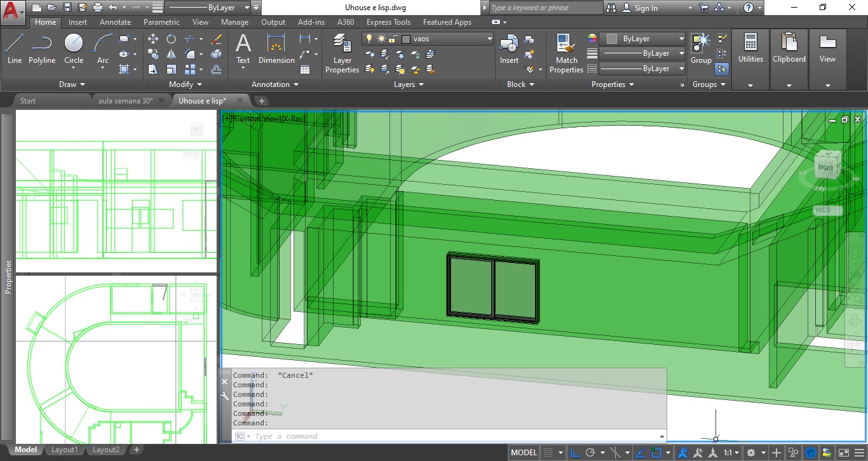Click the Stretch tool icon
This screenshot has width=868, height=461.
[x=153, y=69]
